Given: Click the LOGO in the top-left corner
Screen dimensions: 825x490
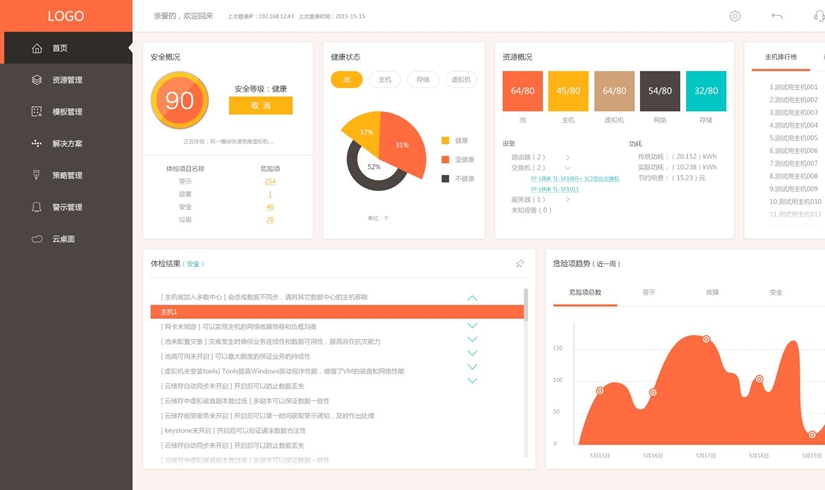Looking at the screenshot, I should pos(66,16).
